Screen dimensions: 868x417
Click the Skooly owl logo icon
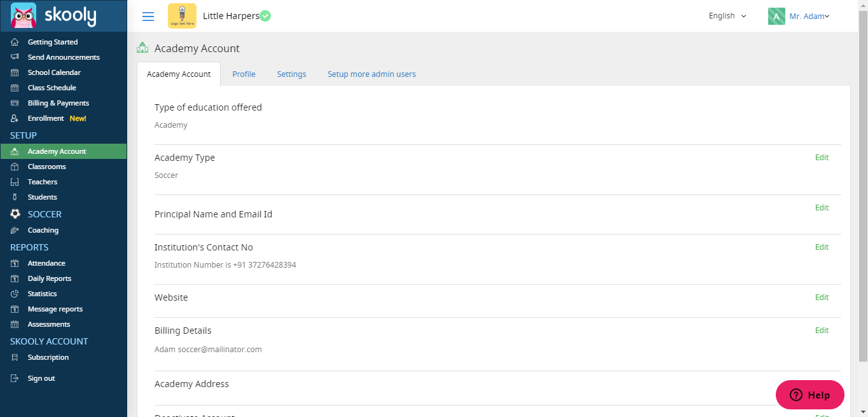click(x=24, y=15)
